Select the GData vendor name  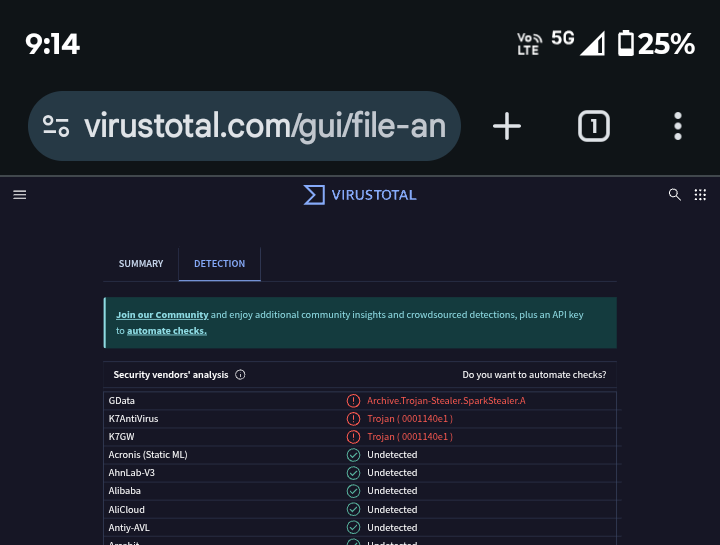point(122,400)
